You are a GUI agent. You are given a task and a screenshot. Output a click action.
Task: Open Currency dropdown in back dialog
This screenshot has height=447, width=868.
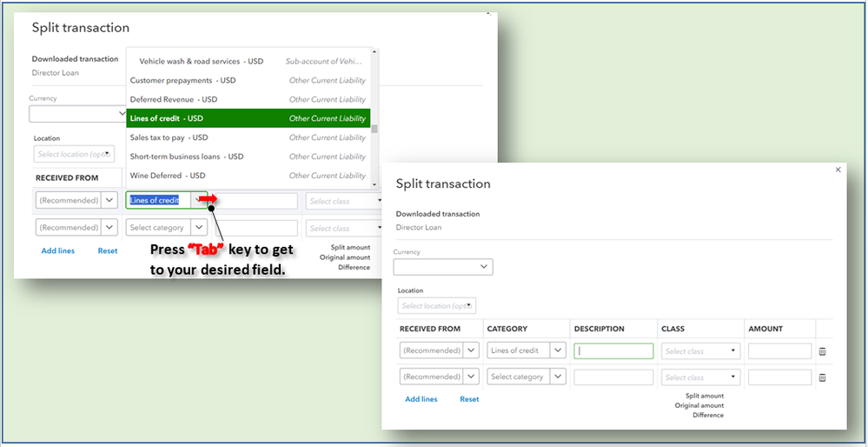78,114
